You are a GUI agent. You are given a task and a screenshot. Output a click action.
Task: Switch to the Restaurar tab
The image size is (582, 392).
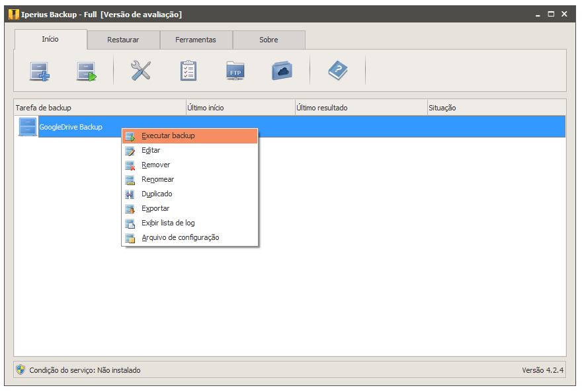123,40
